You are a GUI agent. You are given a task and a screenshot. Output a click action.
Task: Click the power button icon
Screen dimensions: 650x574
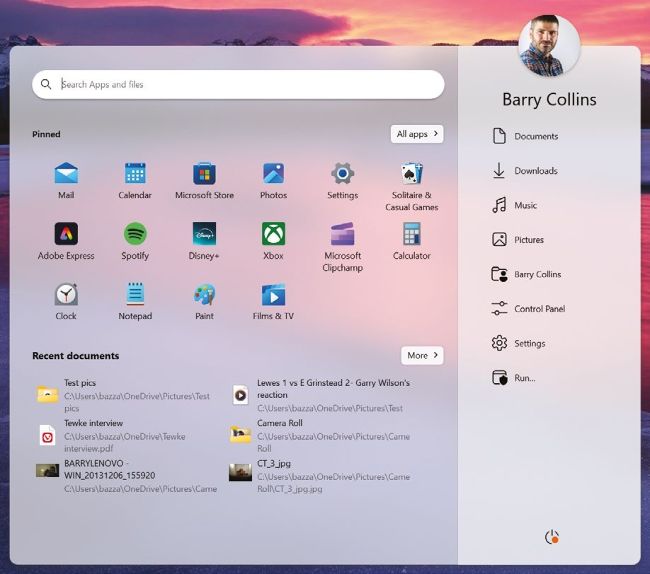(551, 537)
